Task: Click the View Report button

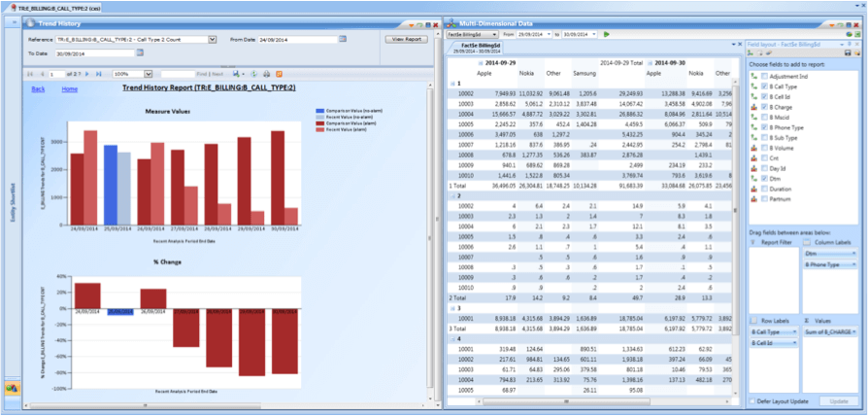Action: click(x=406, y=39)
